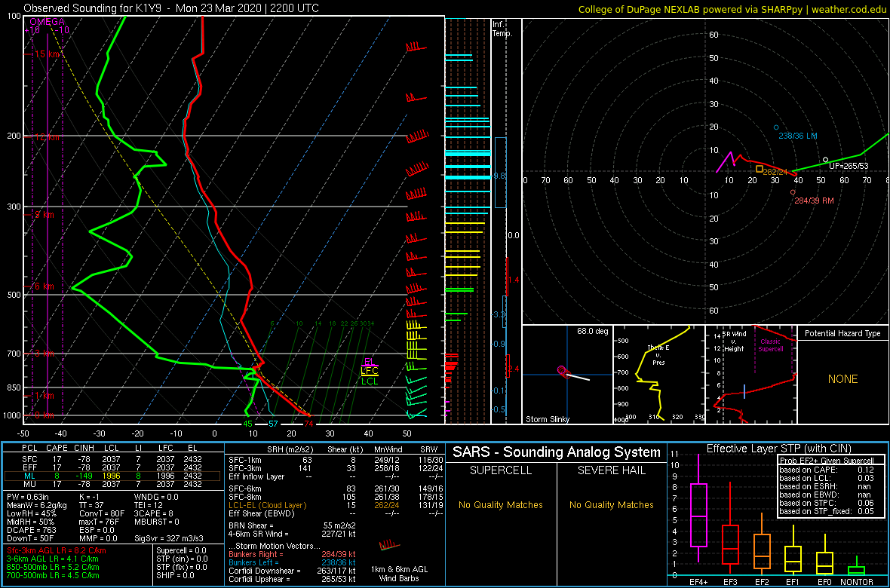Image resolution: width=890 pixels, height=588 pixels.
Task: Click the wet-bulb value 57
Action: [x=273, y=424]
